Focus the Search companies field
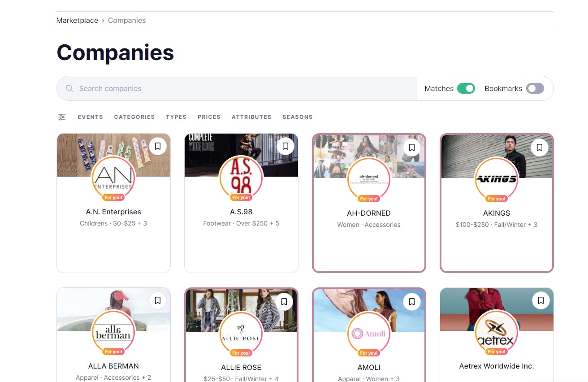This screenshot has width=588, height=382. point(237,88)
